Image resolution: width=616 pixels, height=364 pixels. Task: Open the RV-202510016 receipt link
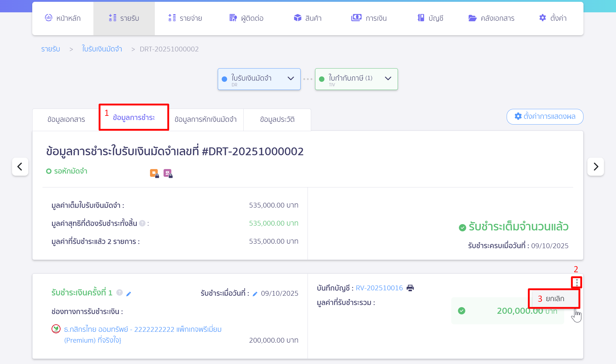pyautogui.click(x=379, y=288)
